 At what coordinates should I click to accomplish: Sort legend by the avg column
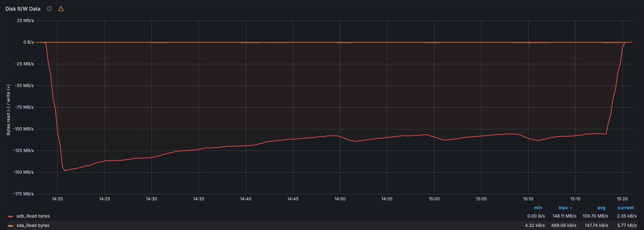[601, 208]
